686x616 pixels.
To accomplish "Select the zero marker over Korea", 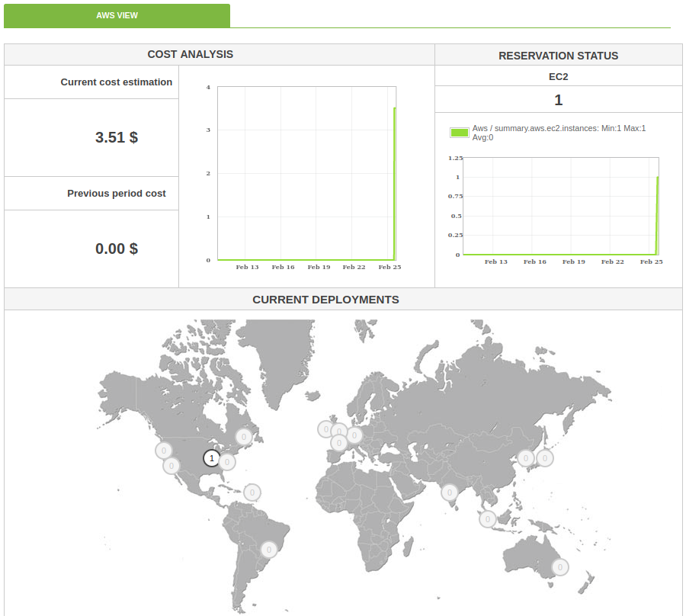I will coord(526,458).
